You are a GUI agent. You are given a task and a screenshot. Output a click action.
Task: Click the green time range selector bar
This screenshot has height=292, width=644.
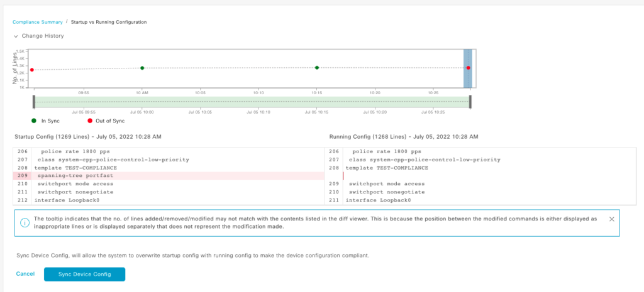(252, 102)
